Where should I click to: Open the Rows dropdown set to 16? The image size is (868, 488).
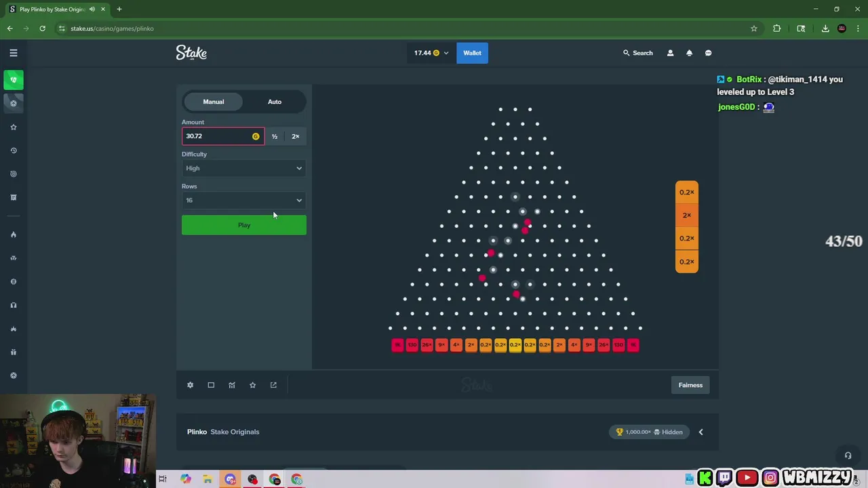tap(244, 200)
